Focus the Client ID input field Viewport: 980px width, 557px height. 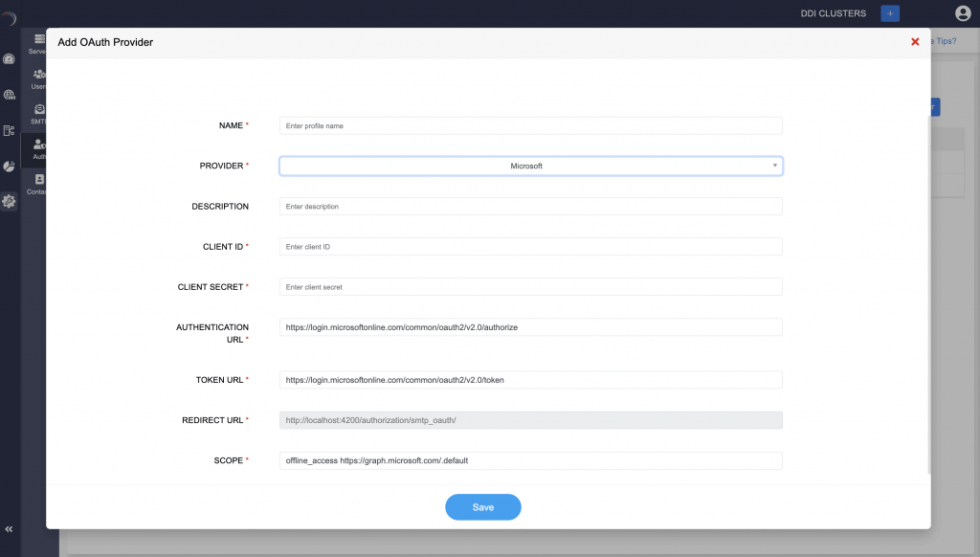tap(530, 246)
